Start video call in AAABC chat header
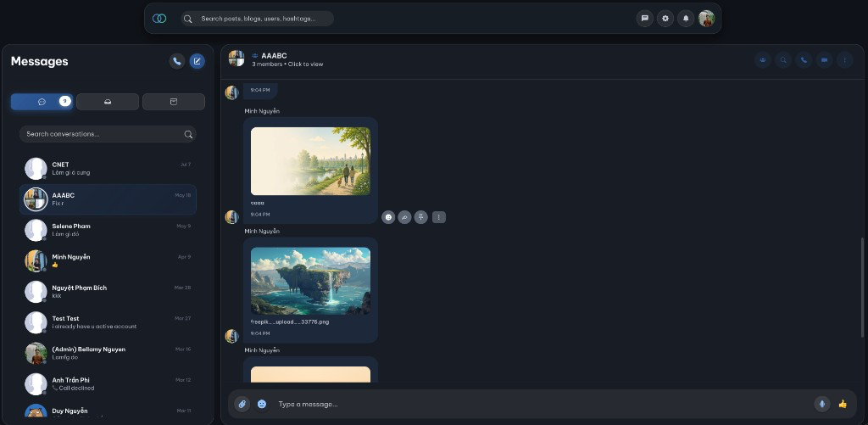Screen dimensions: 868x425 tap(824, 60)
